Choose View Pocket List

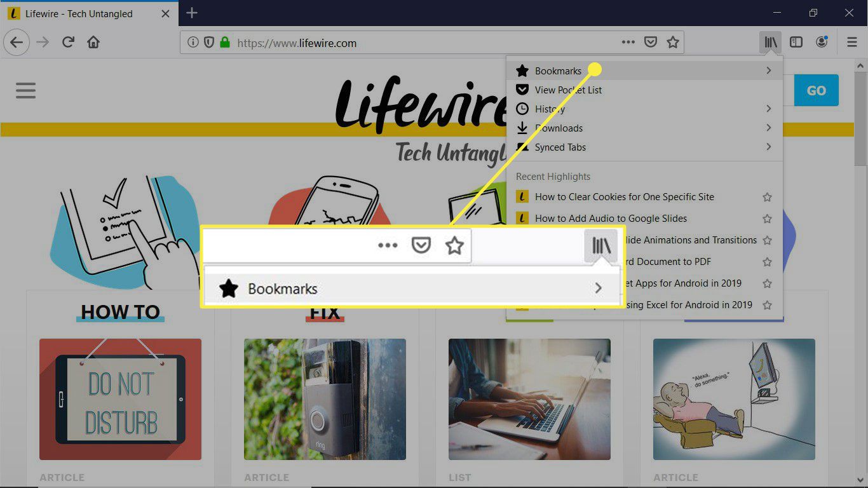tap(645, 90)
